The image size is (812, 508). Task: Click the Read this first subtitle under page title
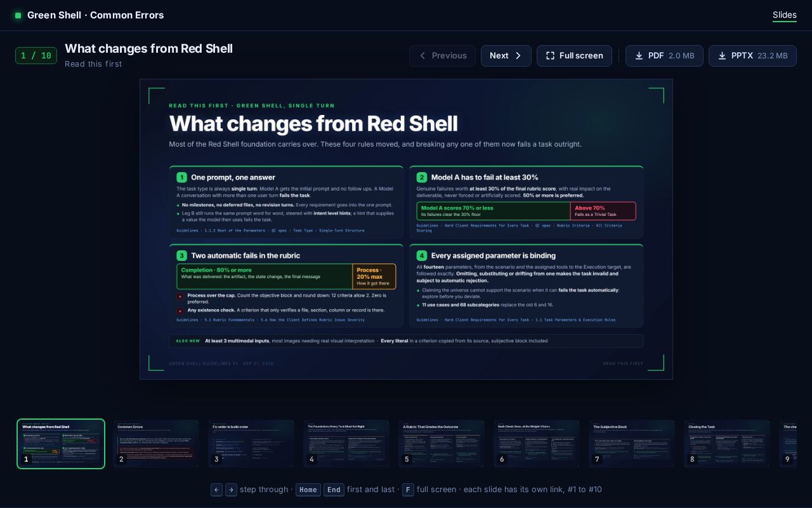tap(93, 64)
